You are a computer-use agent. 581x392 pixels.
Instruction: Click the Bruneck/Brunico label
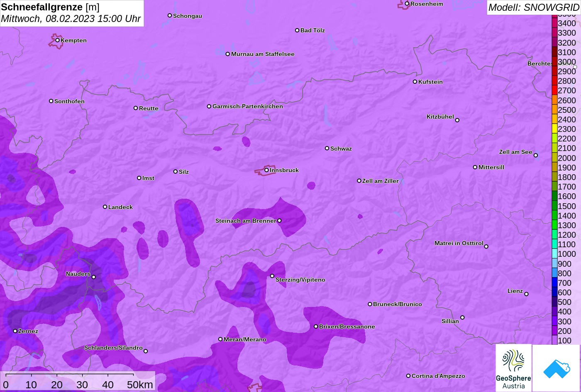click(398, 304)
